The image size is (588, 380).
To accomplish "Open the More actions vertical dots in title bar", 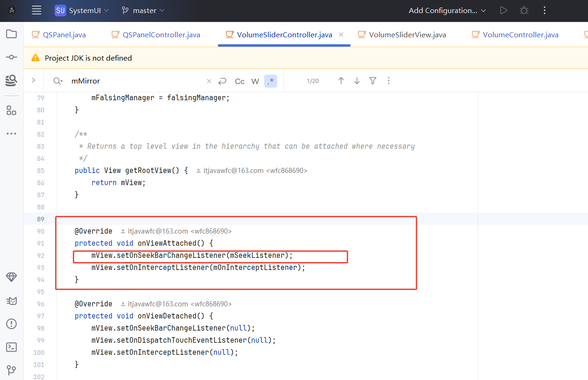I will [x=545, y=10].
